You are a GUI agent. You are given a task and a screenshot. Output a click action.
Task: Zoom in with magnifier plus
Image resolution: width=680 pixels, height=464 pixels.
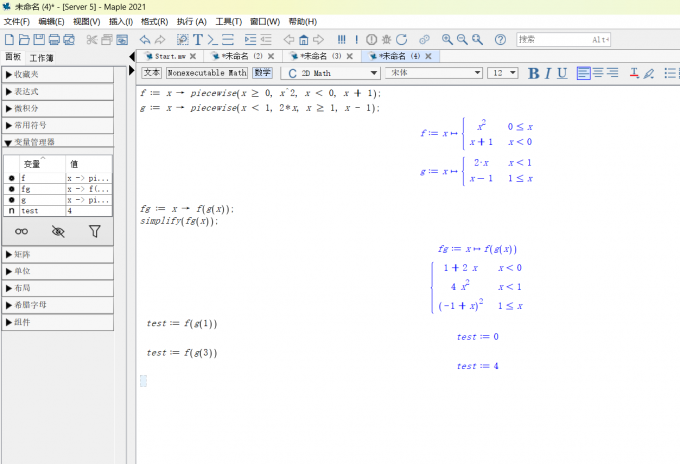447,39
